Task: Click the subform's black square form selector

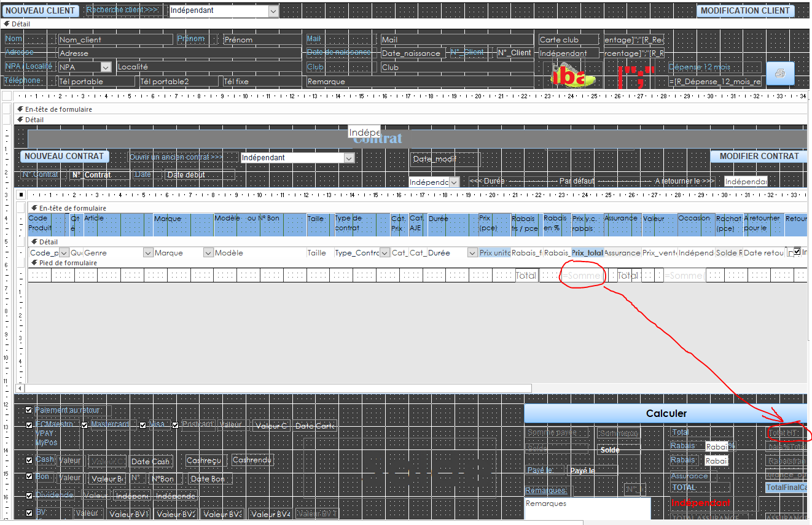Action: click(21, 195)
